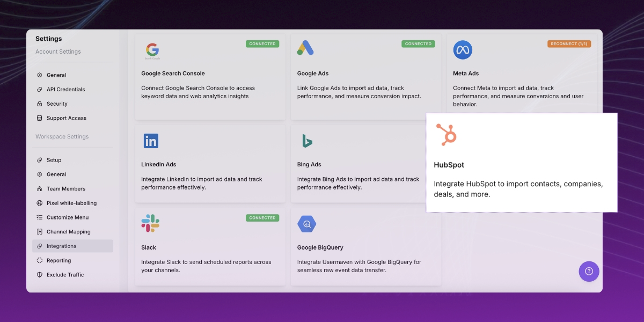The height and width of the screenshot is (322, 644).
Task: Click the Slack logo icon
Action: (x=150, y=223)
